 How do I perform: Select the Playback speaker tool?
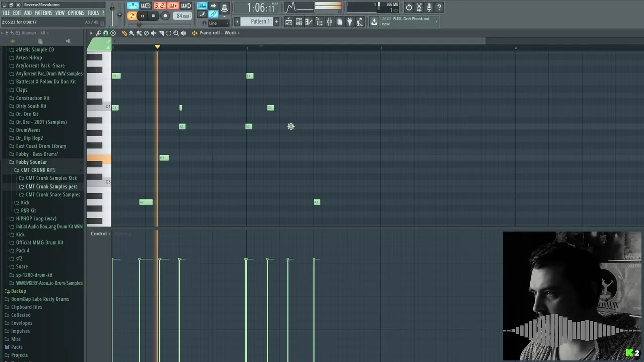click(x=183, y=33)
